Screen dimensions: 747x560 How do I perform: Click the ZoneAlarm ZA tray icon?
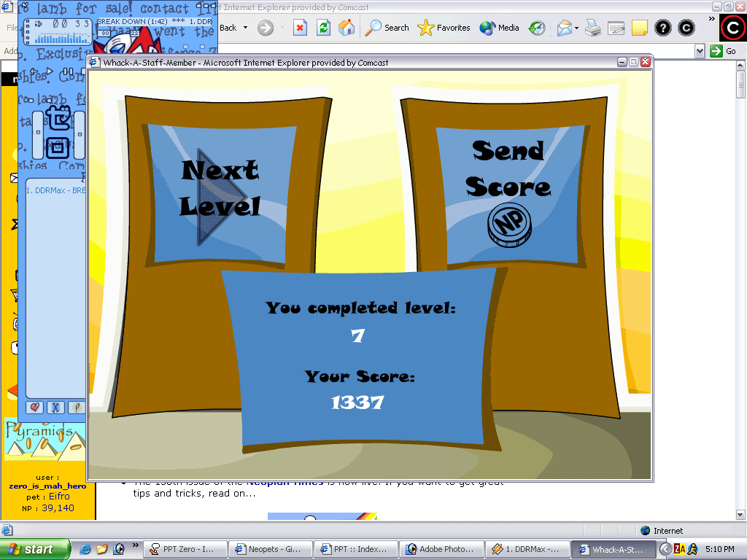tap(680, 549)
